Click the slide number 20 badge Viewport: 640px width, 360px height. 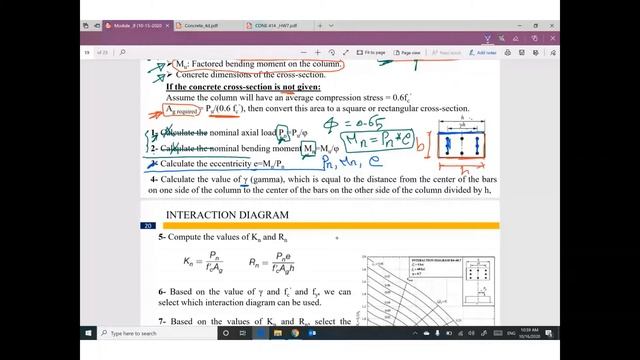[x=148, y=226]
